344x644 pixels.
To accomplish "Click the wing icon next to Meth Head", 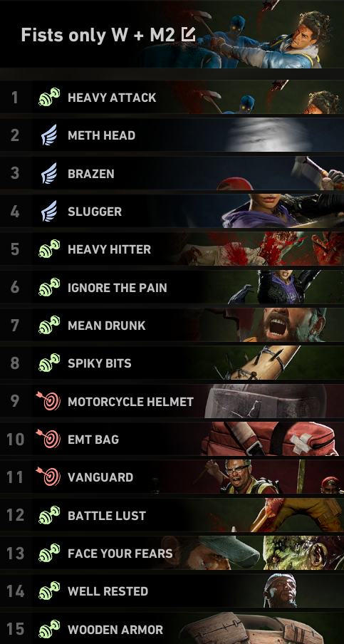I will click(49, 135).
